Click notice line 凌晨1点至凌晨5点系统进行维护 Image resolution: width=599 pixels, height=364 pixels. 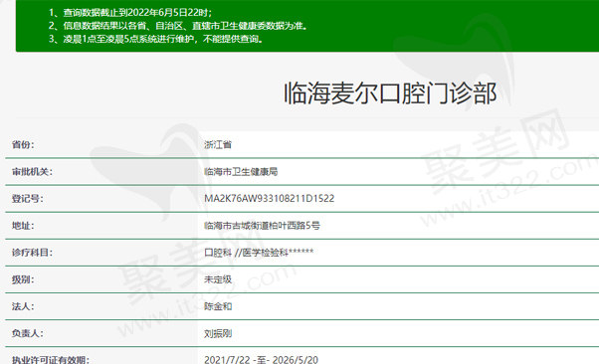click(155, 39)
